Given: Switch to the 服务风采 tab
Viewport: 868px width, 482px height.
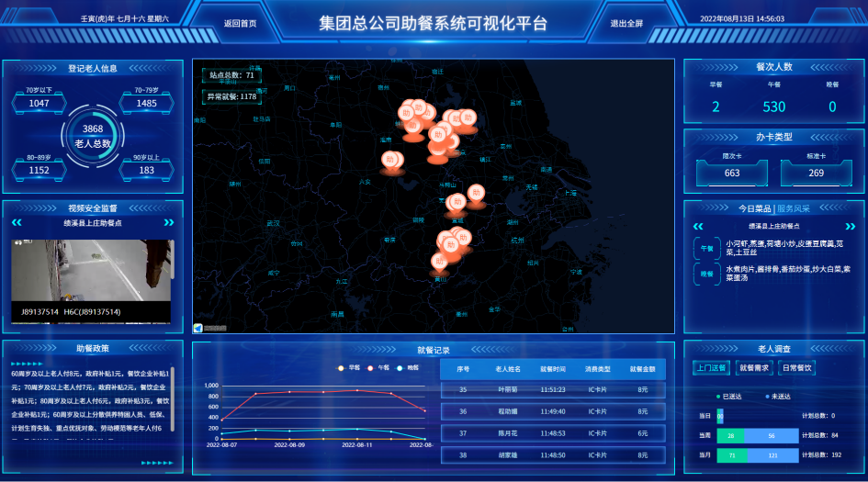Looking at the screenshot, I should [x=794, y=208].
